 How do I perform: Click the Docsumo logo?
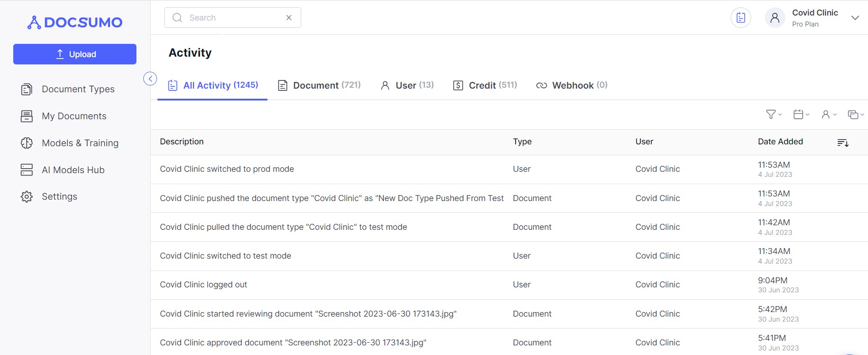[75, 22]
